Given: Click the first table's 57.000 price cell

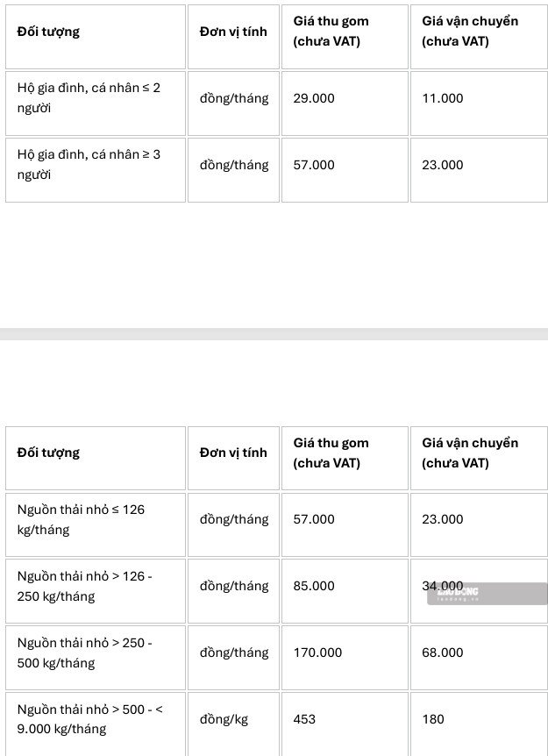Looking at the screenshot, I should 345,170.
